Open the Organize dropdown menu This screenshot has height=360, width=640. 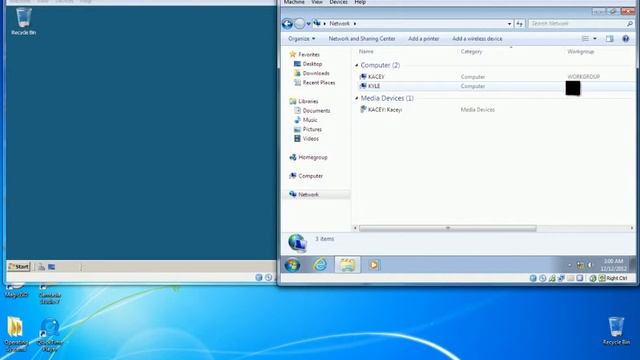[302, 39]
